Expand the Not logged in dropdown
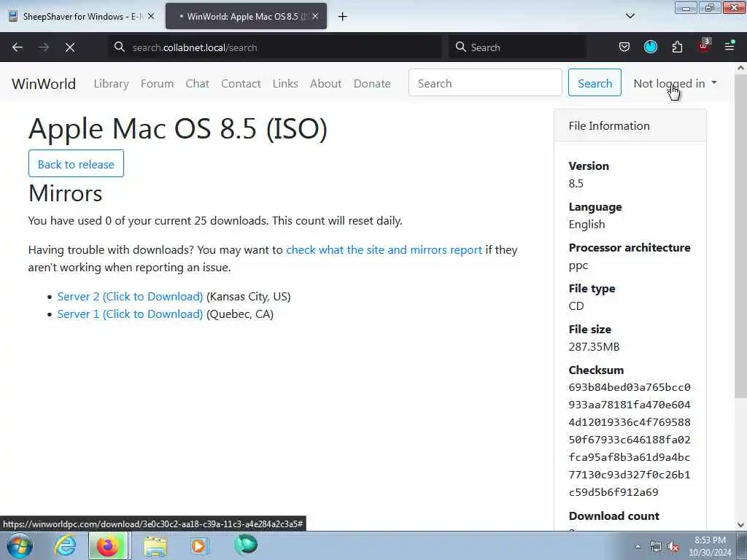747x560 pixels. coord(675,83)
